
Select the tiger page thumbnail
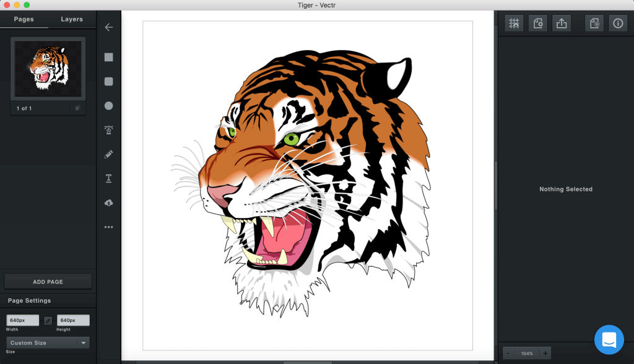click(48, 69)
